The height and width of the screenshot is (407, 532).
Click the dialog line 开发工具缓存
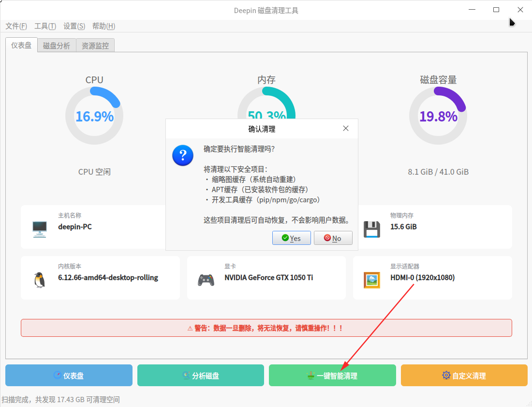pyautogui.click(x=262, y=200)
